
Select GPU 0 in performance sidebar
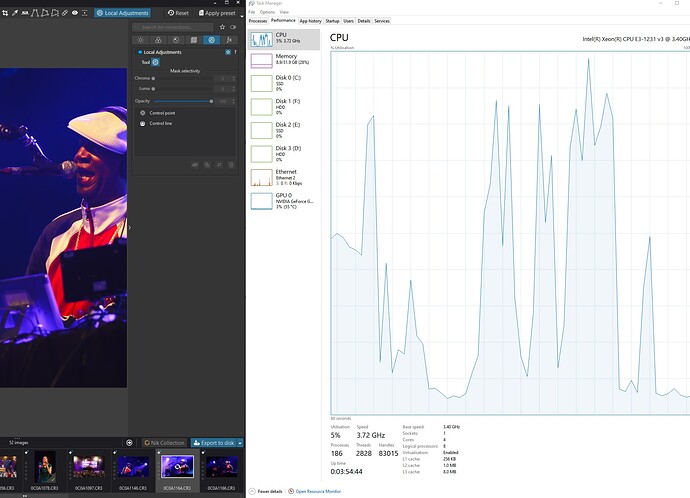(284, 201)
